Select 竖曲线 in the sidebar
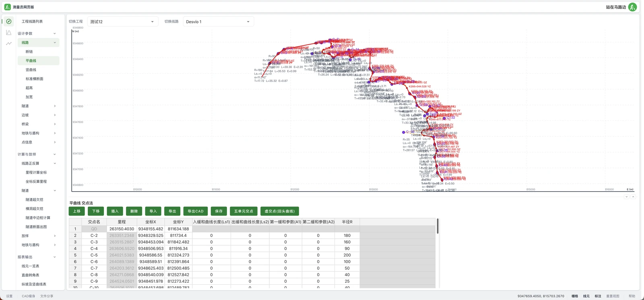This screenshot has height=300, width=644. [31, 70]
